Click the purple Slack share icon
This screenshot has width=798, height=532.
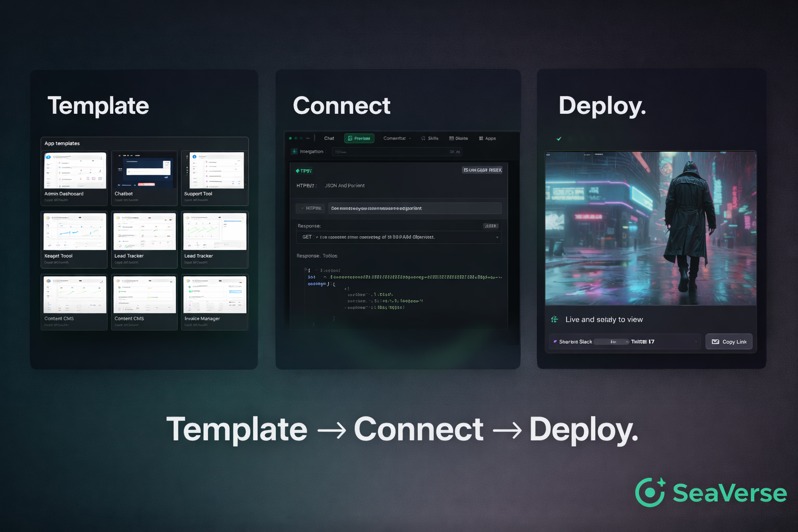click(x=555, y=342)
